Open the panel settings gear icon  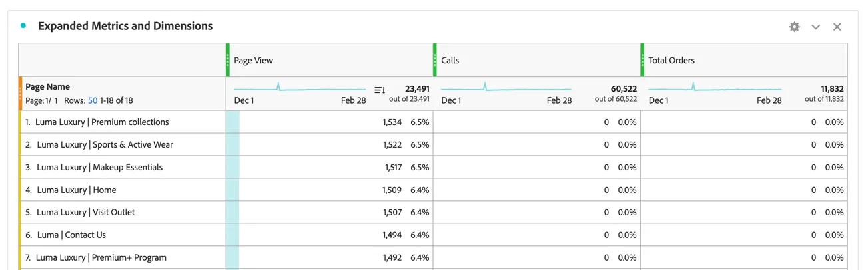(794, 27)
